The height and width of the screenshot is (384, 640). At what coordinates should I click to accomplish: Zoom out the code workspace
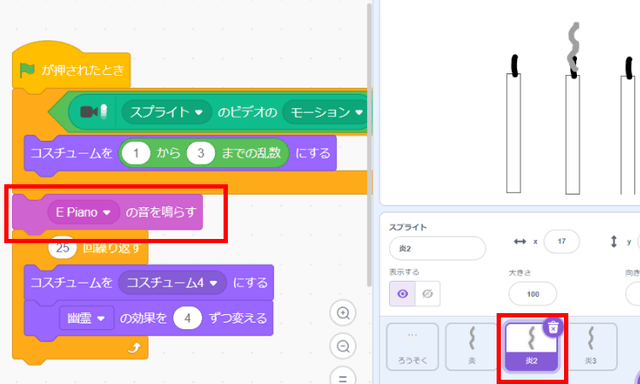(x=343, y=346)
